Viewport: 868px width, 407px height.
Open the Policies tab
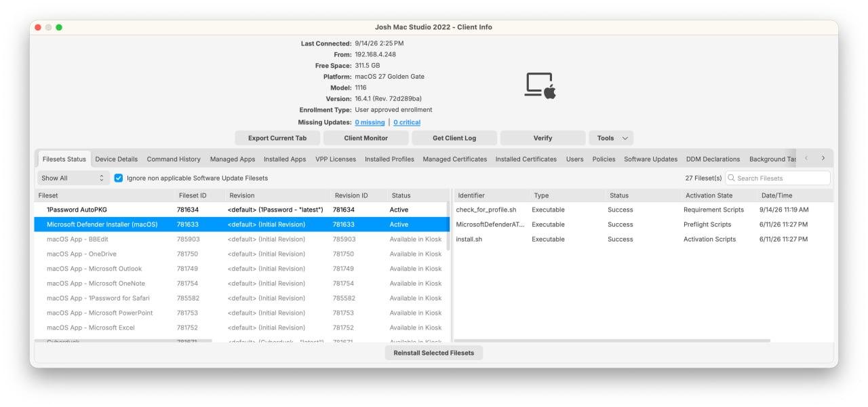click(x=604, y=159)
